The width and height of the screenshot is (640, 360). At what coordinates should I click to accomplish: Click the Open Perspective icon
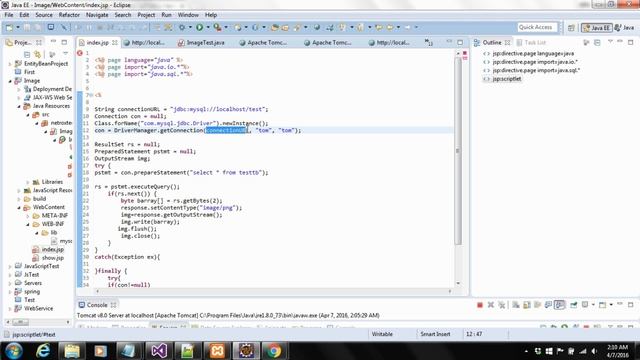[571, 27]
